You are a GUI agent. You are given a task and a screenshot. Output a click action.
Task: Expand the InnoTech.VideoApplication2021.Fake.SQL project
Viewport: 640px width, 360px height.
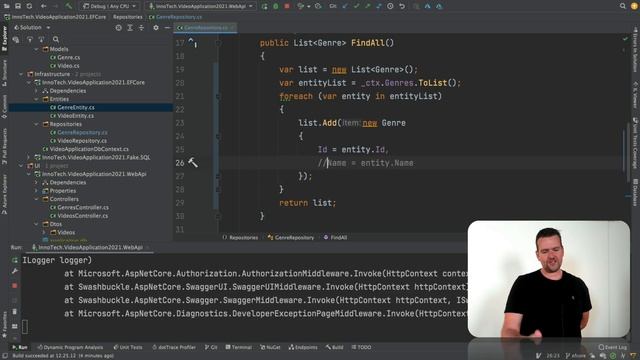tap(29, 157)
